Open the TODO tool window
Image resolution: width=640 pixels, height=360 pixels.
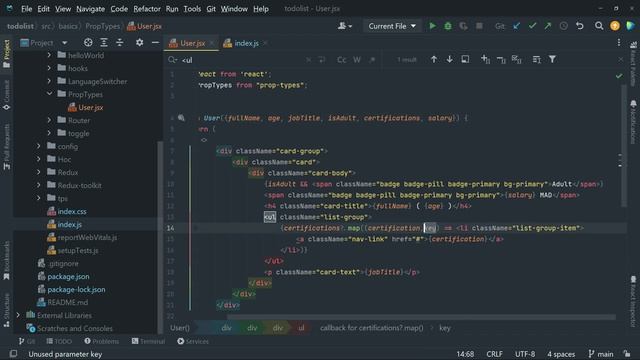click(x=59, y=341)
